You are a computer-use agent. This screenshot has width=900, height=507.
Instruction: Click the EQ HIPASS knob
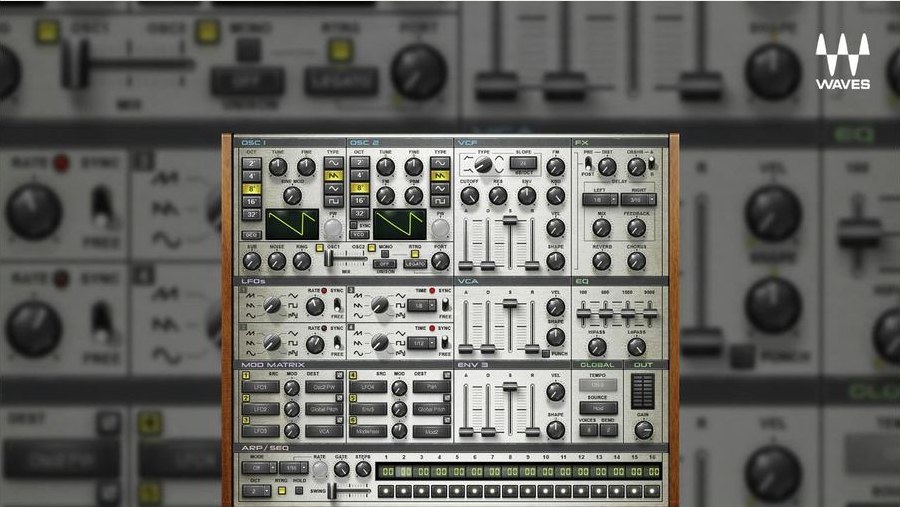point(597,347)
